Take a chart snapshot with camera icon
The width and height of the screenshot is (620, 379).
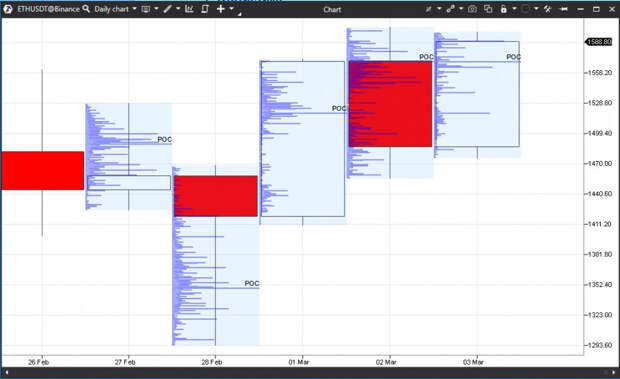tap(472, 9)
